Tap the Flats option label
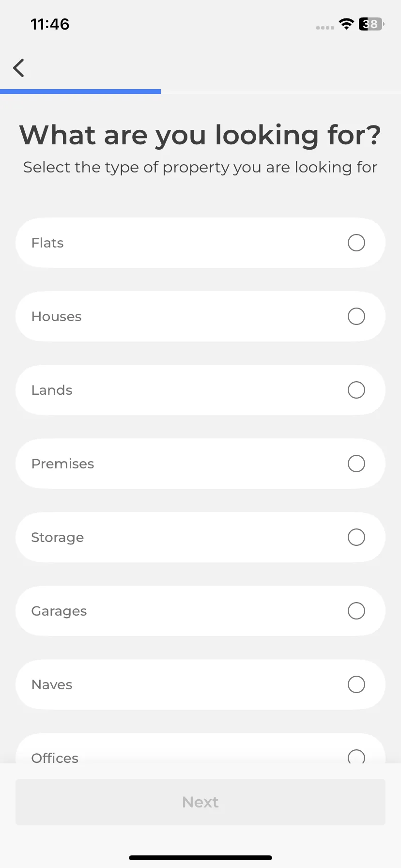This screenshot has height=868, width=401. click(x=47, y=243)
